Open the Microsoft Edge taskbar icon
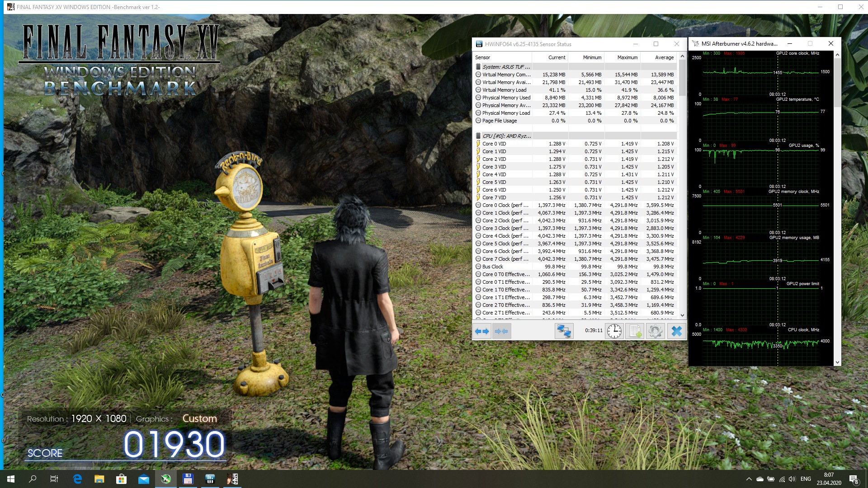The height and width of the screenshot is (488, 868). click(x=77, y=479)
